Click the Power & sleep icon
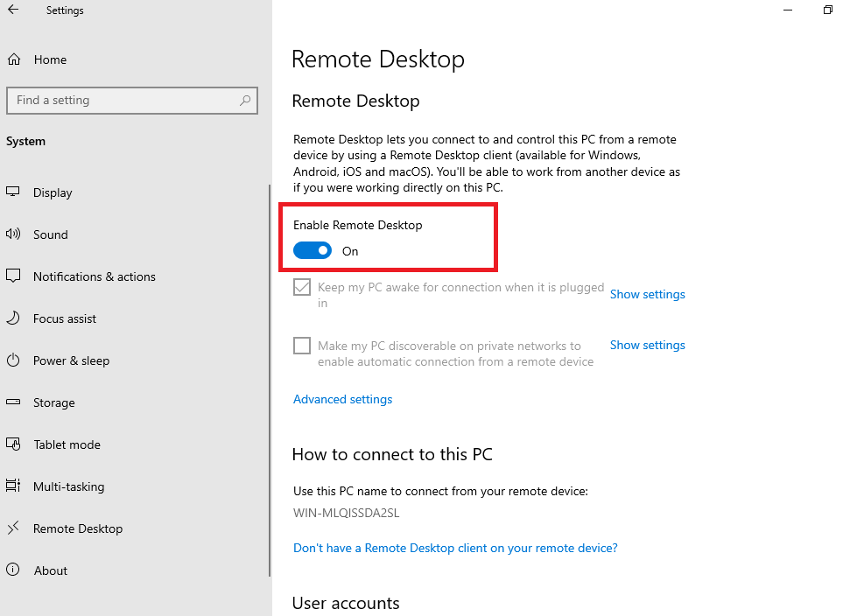The height and width of the screenshot is (616, 864). coord(13,360)
